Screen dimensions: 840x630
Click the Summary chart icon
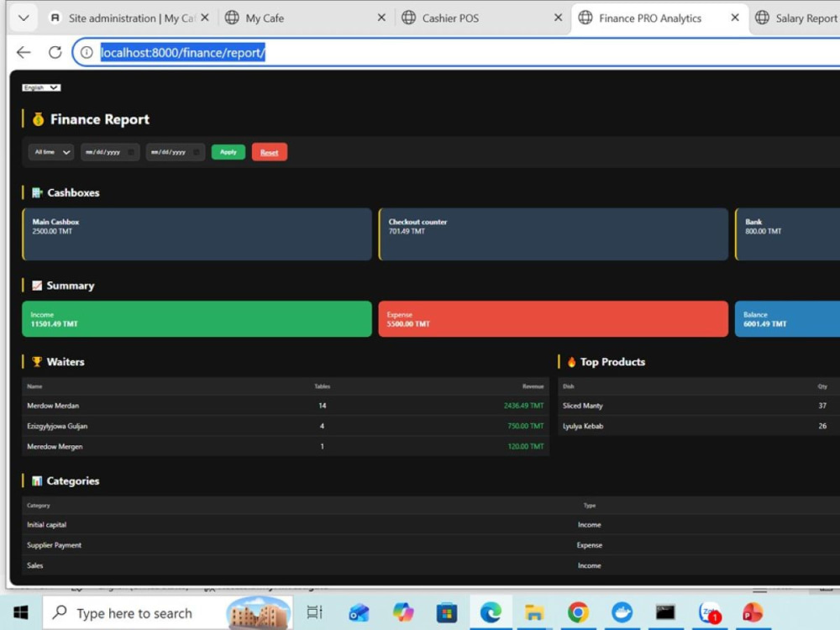(x=36, y=286)
